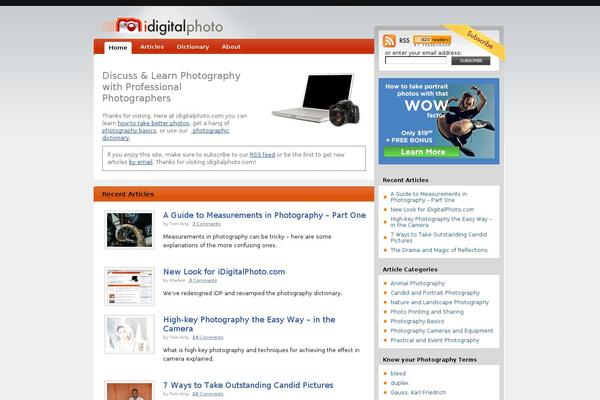Click the 'by email' link
Screen dimensions: 600x400
coord(140,162)
